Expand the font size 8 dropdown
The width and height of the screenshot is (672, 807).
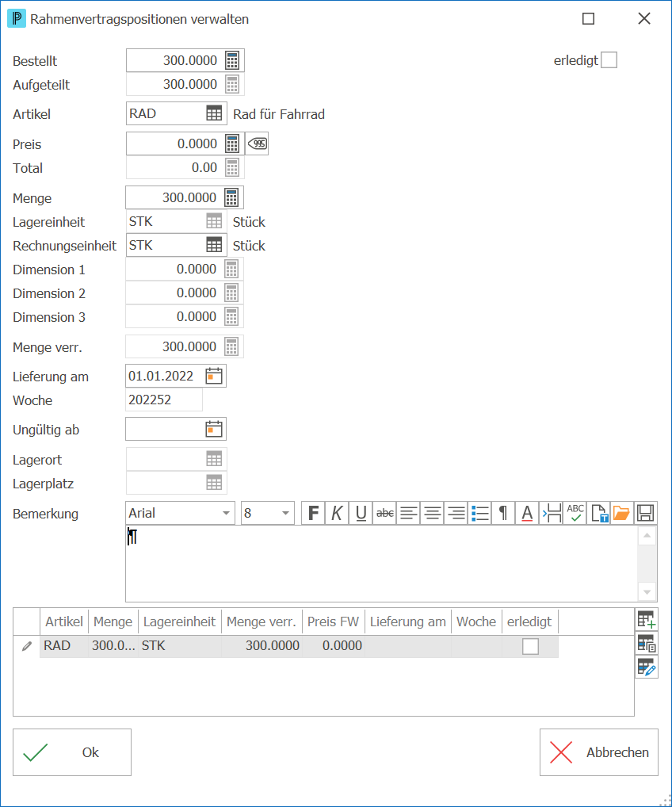coord(285,513)
